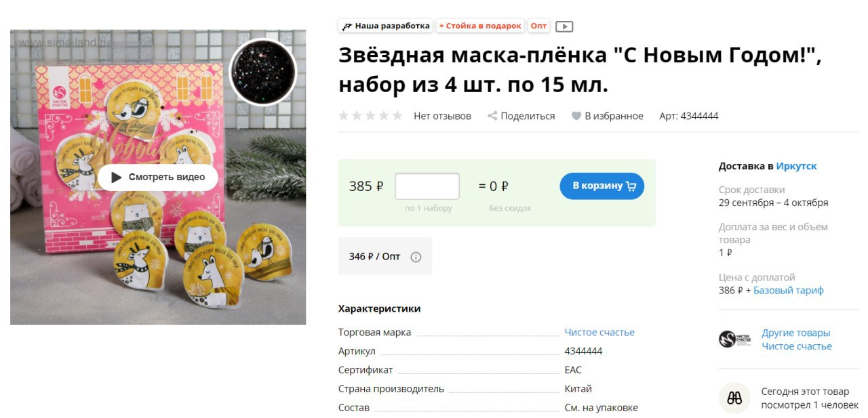Add product with В корзину button
868x418 pixels.
coord(602,186)
